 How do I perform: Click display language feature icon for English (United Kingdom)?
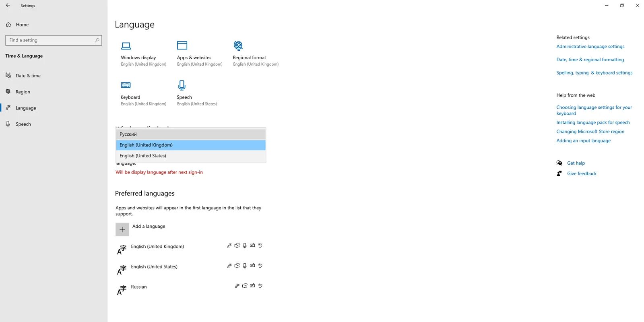click(x=229, y=246)
